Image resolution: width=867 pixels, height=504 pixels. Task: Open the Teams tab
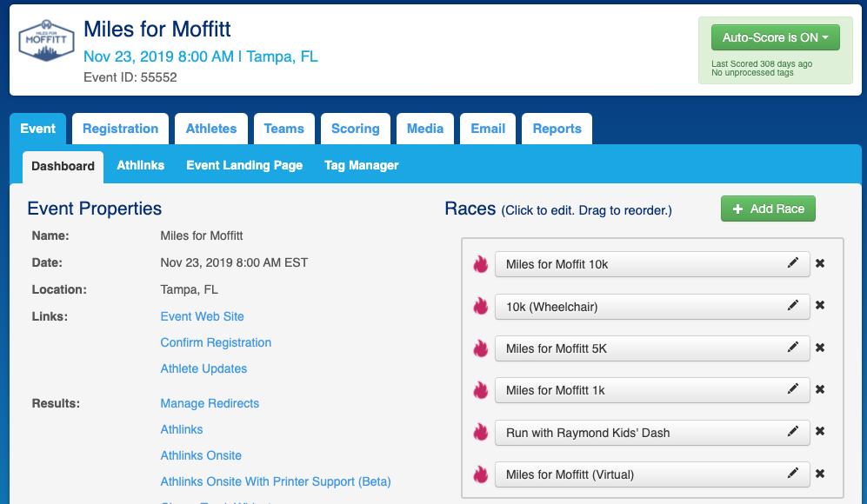click(x=284, y=129)
